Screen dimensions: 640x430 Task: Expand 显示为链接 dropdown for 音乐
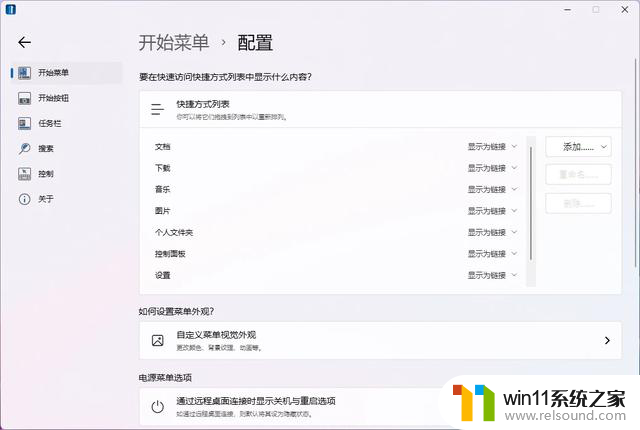click(x=492, y=189)
